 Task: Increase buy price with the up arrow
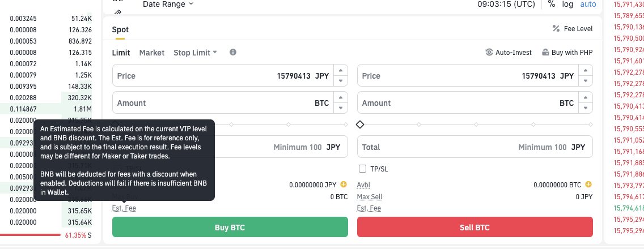click(x=340, y=71)
